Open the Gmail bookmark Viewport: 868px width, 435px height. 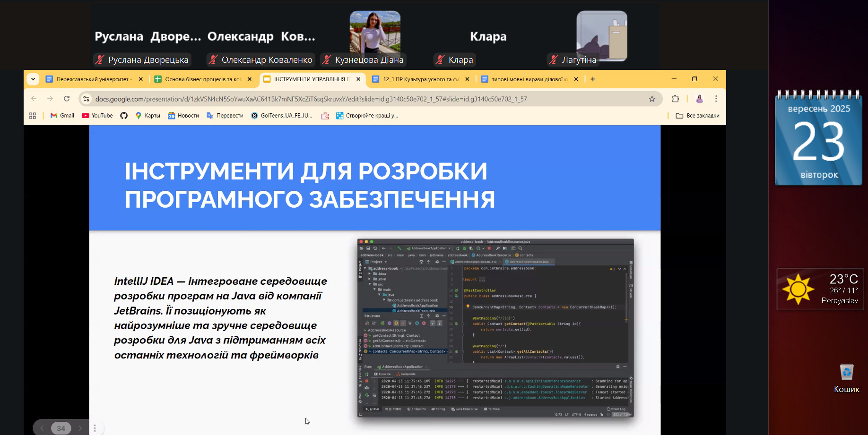[x=62, y=116]
